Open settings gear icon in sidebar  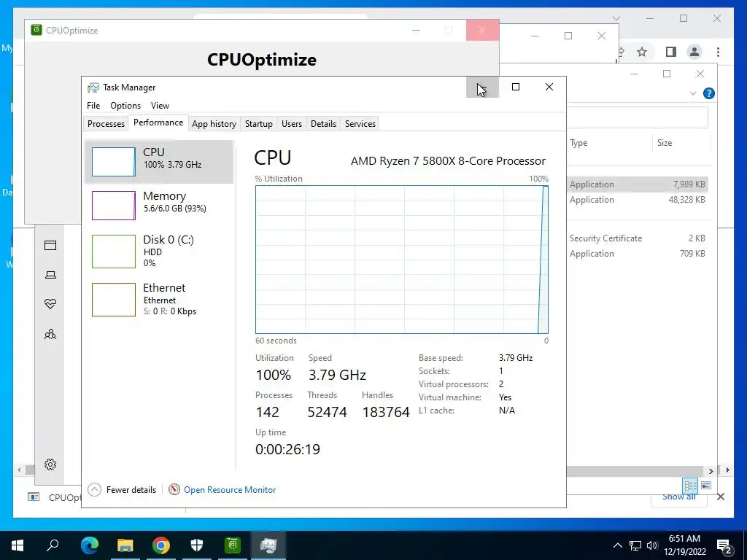click(50, 464)
